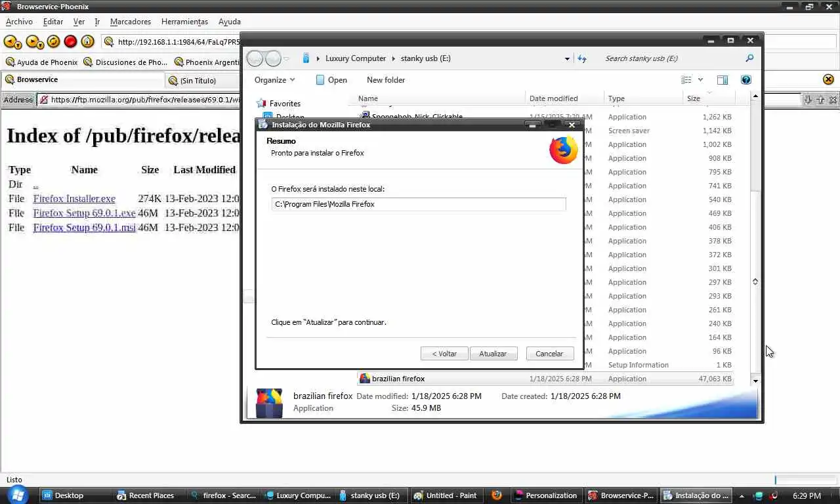The image size is (840, 504).
Task: Click the Explorer refresh icon
Action: coord(581,58)
